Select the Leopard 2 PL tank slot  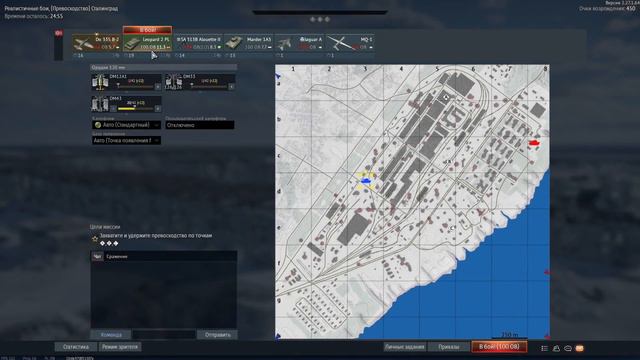tap(147, 43)
